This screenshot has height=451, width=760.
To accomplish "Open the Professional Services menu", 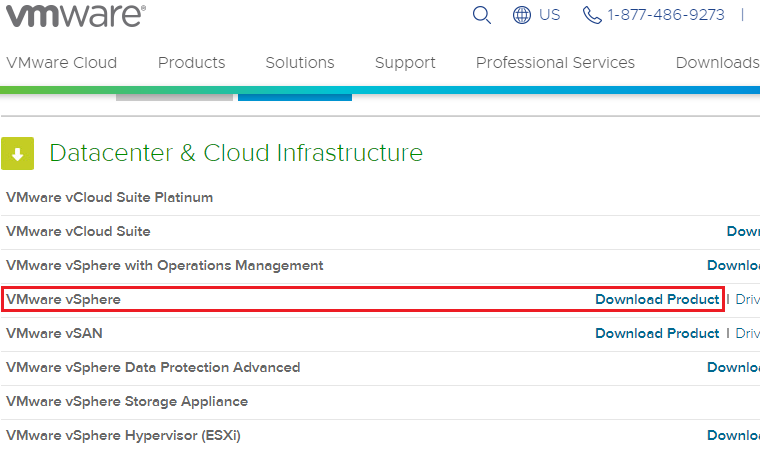I will pos(555,63).
